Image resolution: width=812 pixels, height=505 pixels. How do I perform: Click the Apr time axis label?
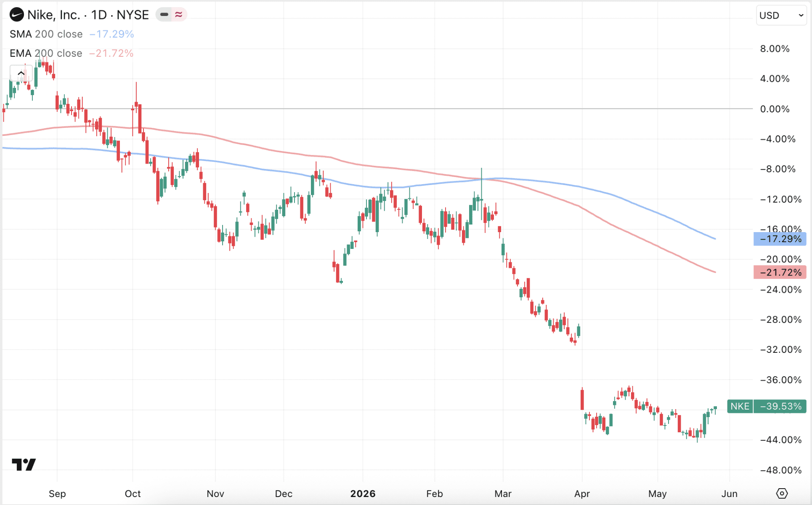coord(582,494)
